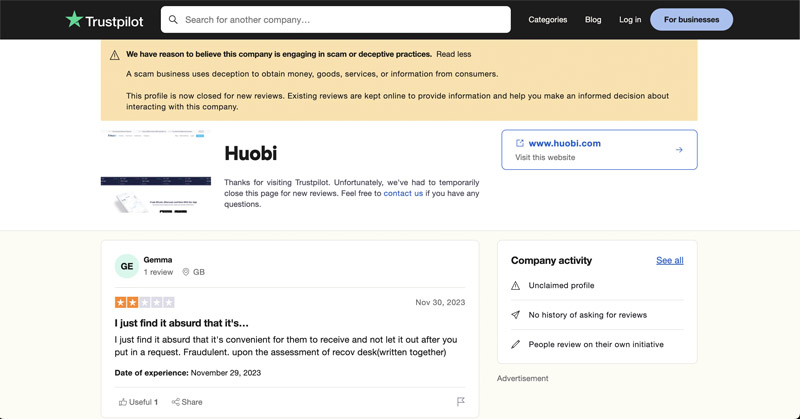Image resolution: width=800 pixels, height=419 pixels.
Task: Click the paper plane icon for review requests
Action: tap(515, 315)
